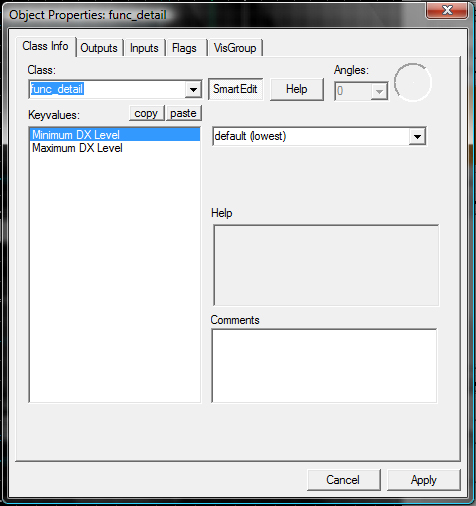Screen dimensions: 476x506
Task: Click the Apply button
Action: [424, 480]
